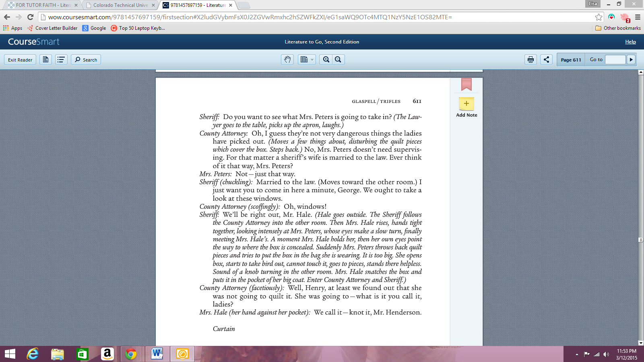Go to next page arrow
Viewport: 644px width, 362px height.
tap(631, 60)
